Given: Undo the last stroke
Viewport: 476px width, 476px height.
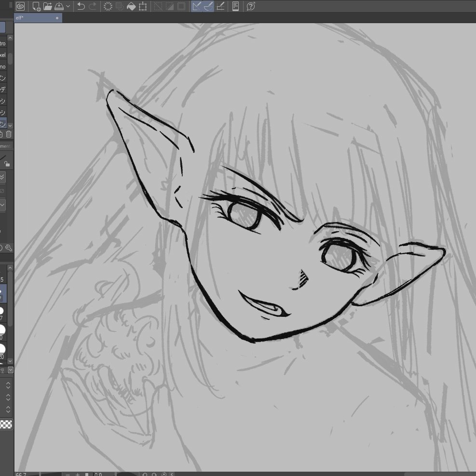Looking at the screenshot, I should click(x=81, y=6).
